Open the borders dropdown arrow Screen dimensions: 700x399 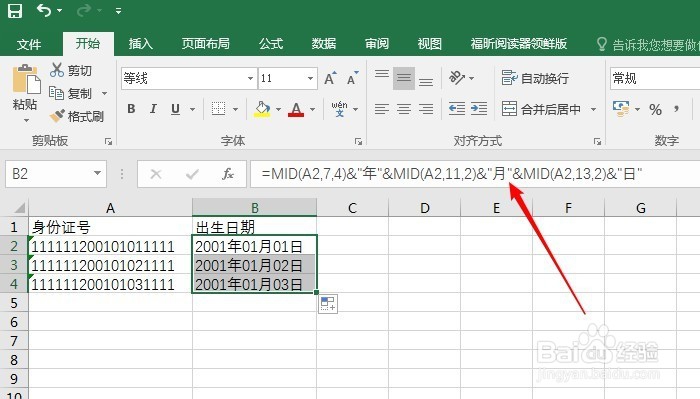pyautogui.click(x=235, y=109)
